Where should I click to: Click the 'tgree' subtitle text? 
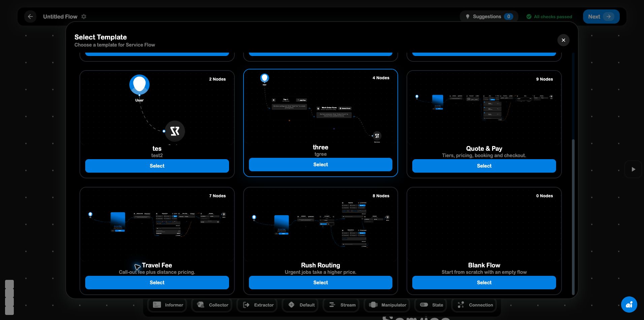[x=320, y=154]
